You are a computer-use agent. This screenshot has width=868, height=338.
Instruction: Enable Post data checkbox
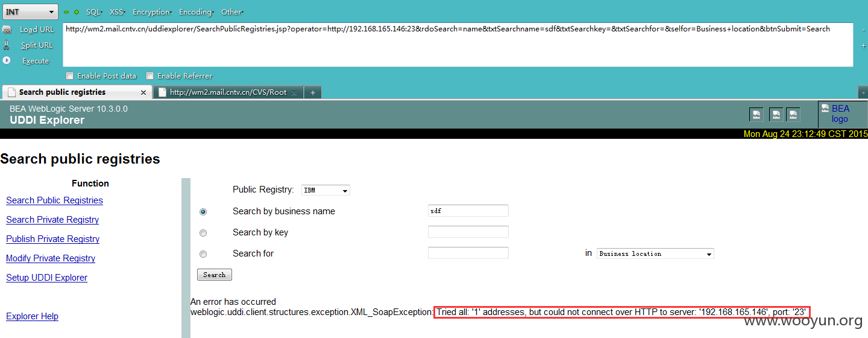tap(70, 76)
